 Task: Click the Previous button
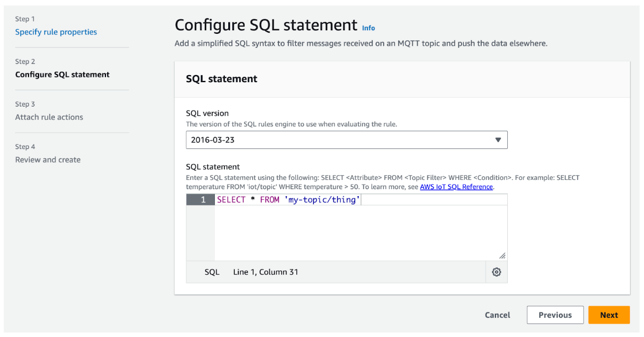click(x=555, y=315)
